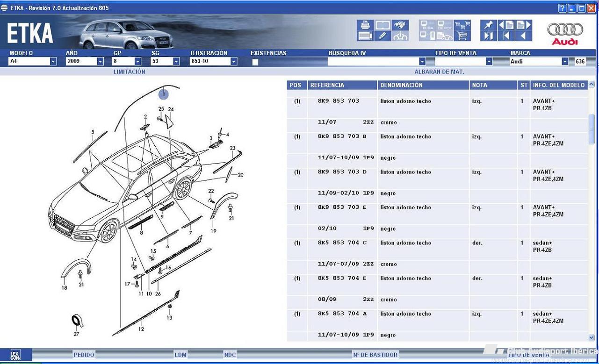The width and height of the screenshot is (599, 364).
Task: Click the PEDIDO button
Action: (x=84, y=355)
